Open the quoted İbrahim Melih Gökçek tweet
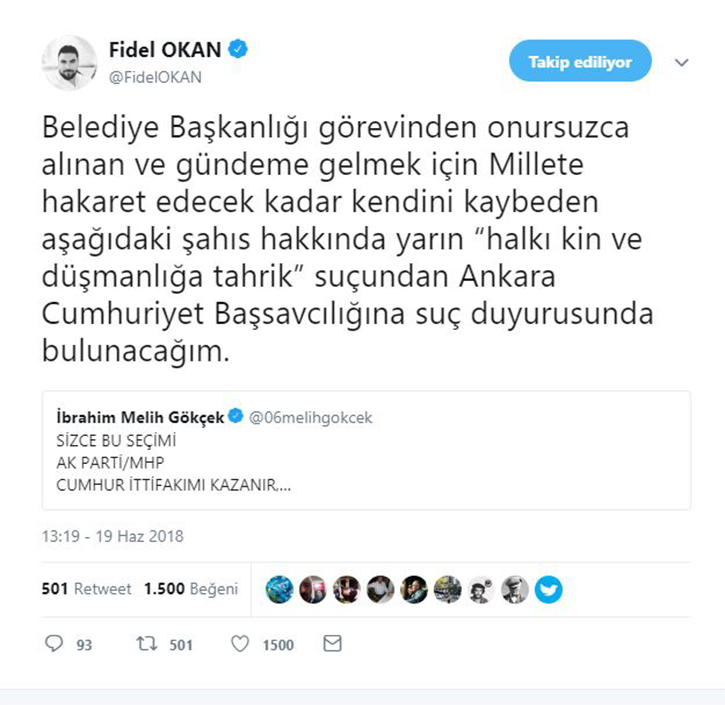Viewport: 725px width, 705px height. click(x=366, y=450)
